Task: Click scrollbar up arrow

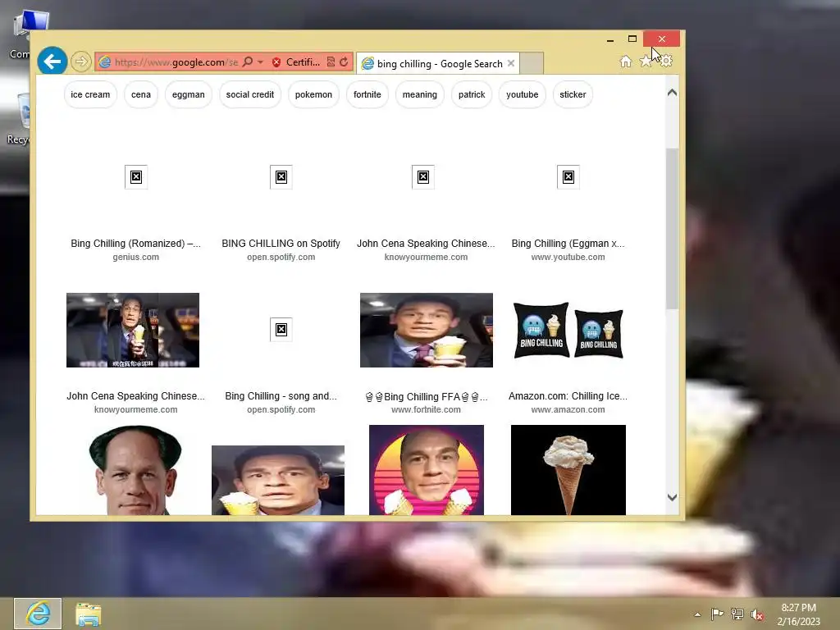Action: click(673, 93)
